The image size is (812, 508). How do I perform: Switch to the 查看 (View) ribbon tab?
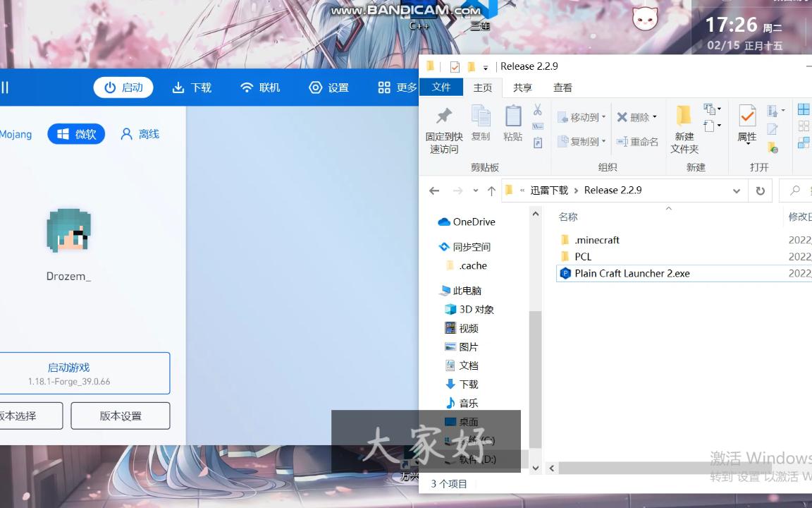562,87
